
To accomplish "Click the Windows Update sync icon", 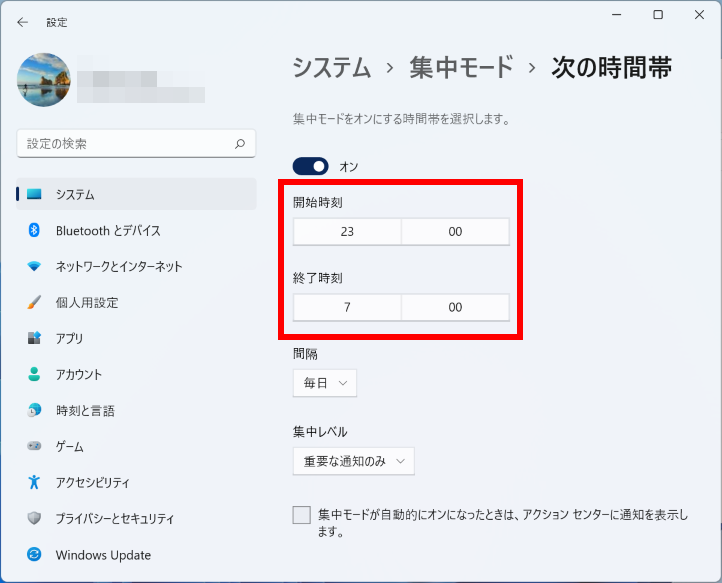I will click(x=34, y=554).
